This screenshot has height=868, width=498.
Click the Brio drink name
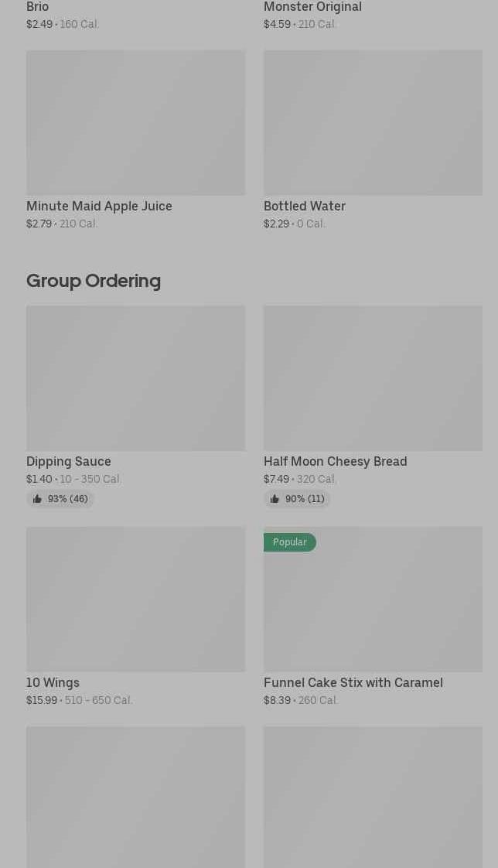click(37, 7)
